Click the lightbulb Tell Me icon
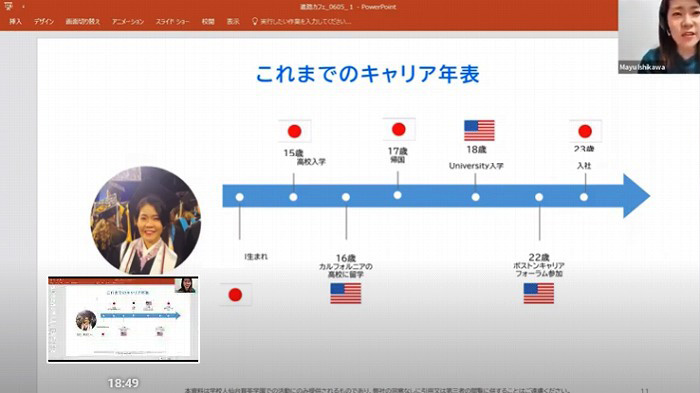700x393 pixels. click(254, 21)
